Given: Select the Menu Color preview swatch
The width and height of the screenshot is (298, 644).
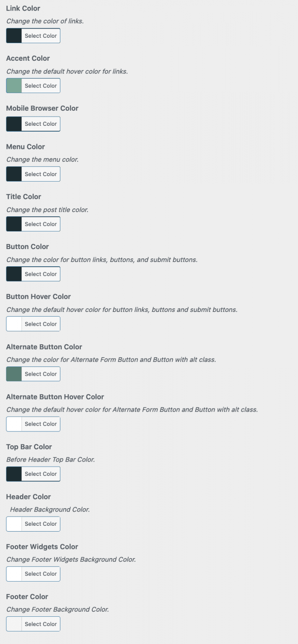Looking at the screenshot, I should click(13, 174).
